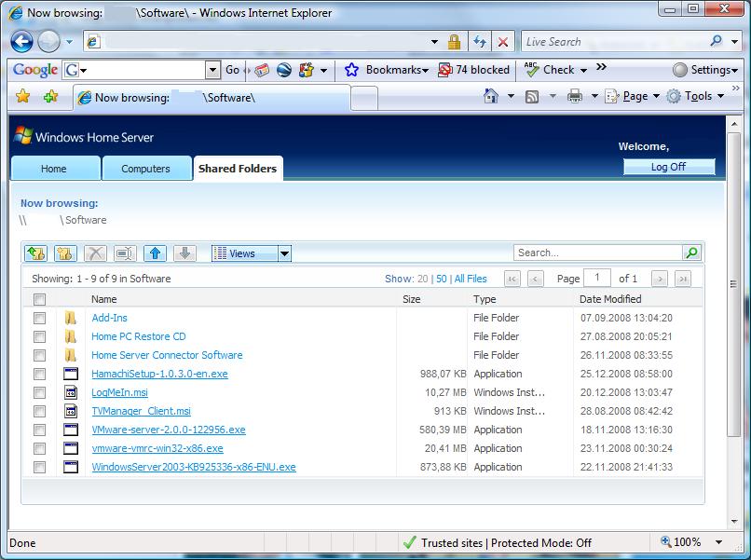The image size is (751, 560).
Task: Click the Size column header
Action: (412, 299)
